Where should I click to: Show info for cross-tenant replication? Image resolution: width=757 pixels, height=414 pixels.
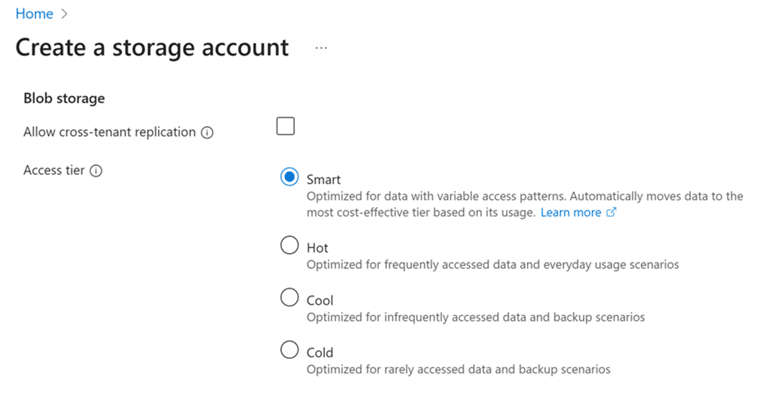[207, 133]
